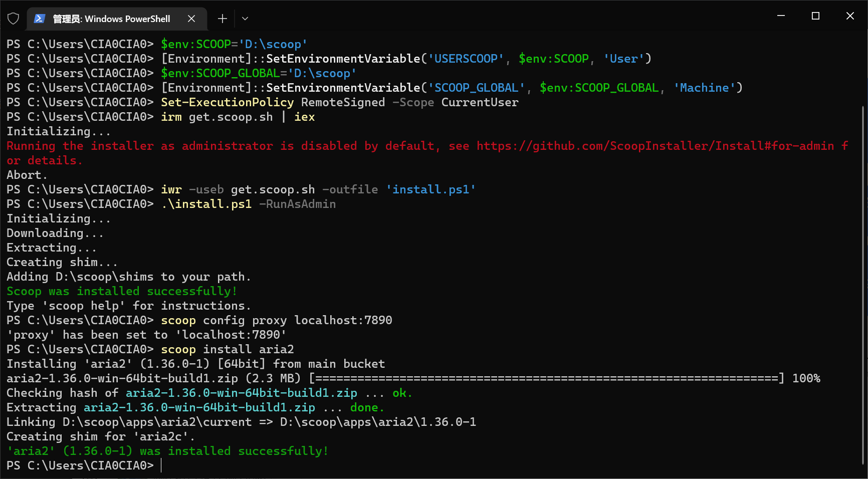The width and height of the screenshot is (868, 479).
Task: Click the 'Set-ExecutionPolicy' command text
Action: click(228, 102)
